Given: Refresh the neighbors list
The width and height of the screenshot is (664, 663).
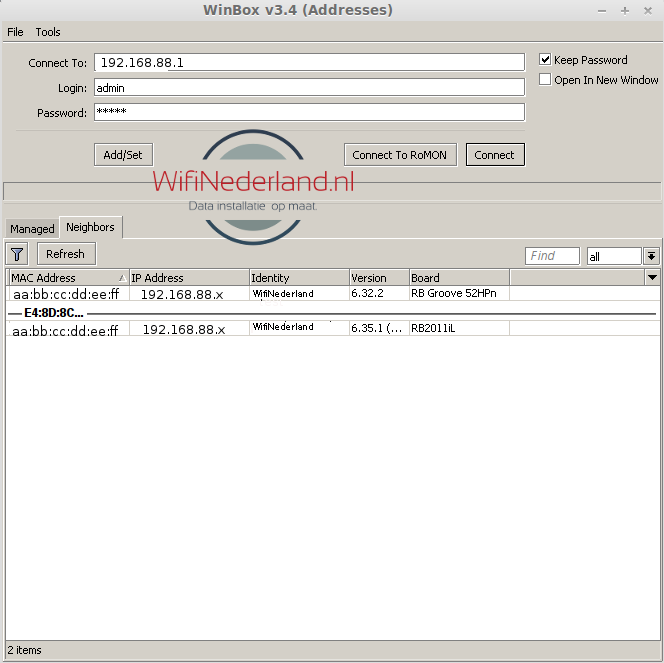Looking at the screenshot, I should coord(66,254).
